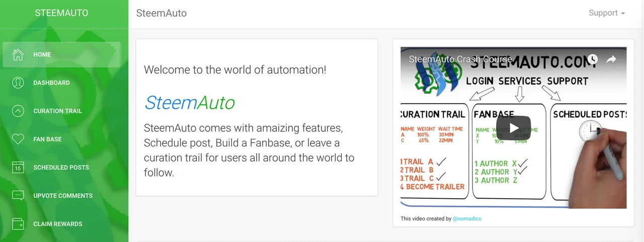Screen dimensions: 644x242
Task: Click the Share arrow icon on video
Action: point(611,59)
